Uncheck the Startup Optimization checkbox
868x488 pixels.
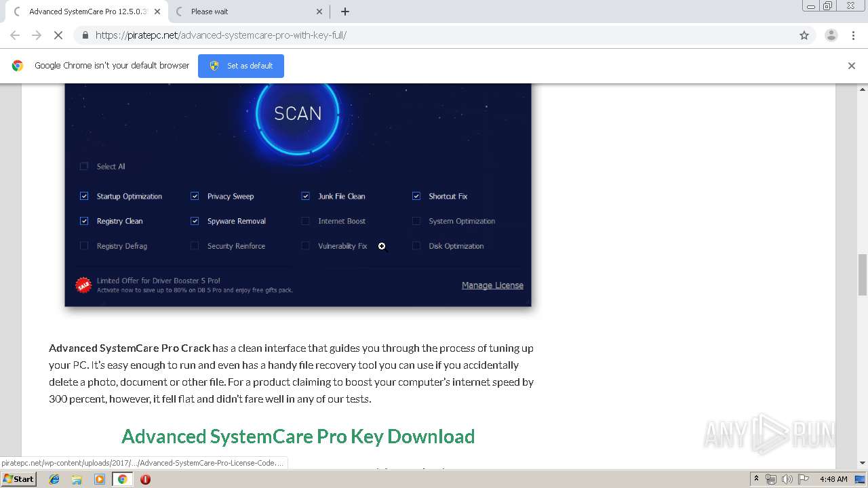(x=84, y=197)
